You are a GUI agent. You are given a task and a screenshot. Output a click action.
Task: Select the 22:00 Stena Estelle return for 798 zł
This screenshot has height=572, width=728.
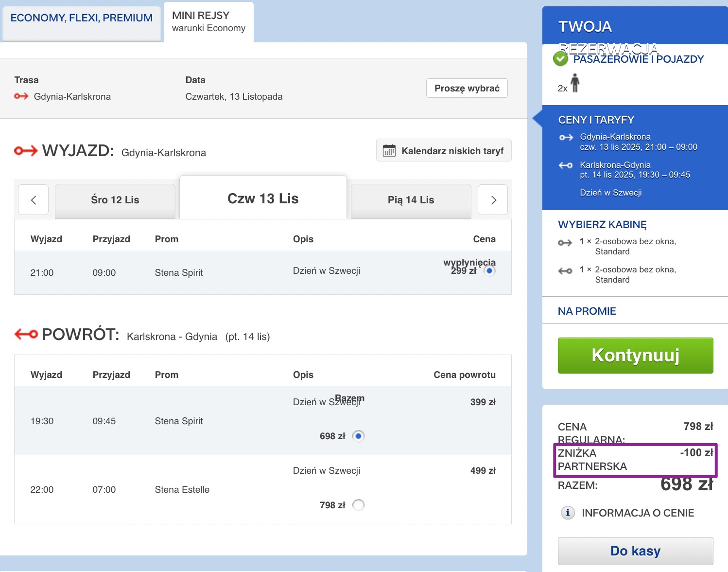[358, 505]
